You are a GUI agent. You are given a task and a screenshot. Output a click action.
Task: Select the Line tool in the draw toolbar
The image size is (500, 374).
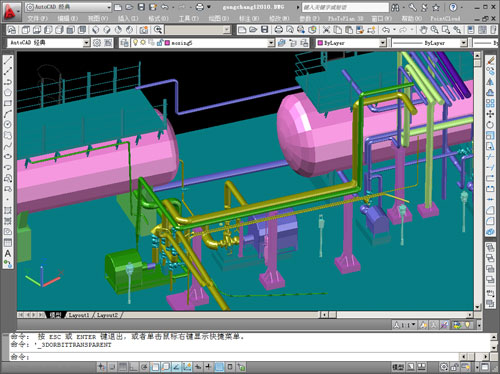tap(8, 60)
